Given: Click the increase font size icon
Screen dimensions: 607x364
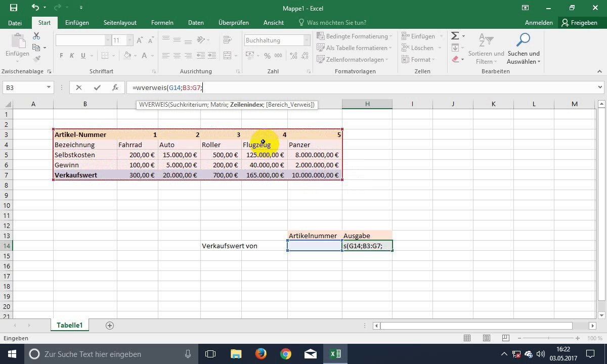Looking at the screenshot, I should (x=140, y=40).
